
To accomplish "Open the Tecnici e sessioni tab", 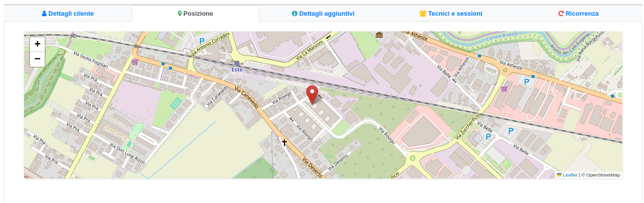I will [450, 14].
